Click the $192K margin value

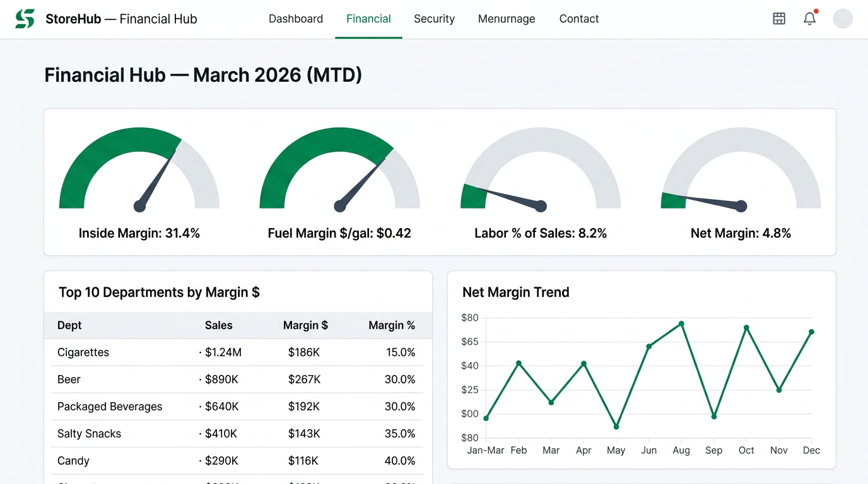(x=304, y=406)
